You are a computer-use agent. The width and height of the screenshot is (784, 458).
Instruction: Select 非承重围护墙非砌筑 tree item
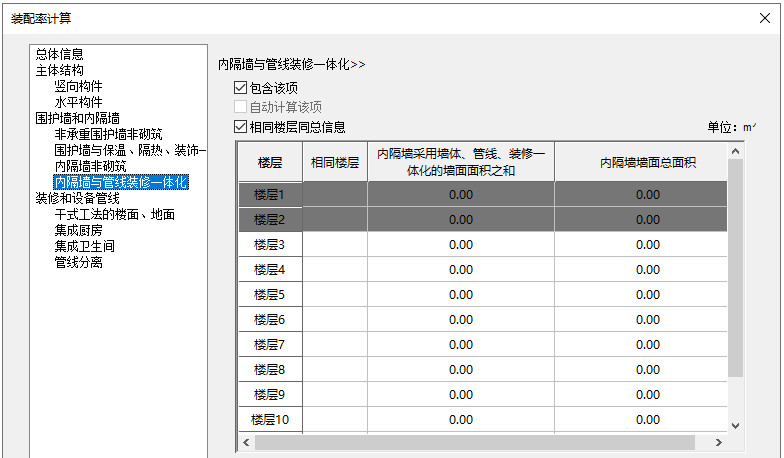[x=108, y=135]
